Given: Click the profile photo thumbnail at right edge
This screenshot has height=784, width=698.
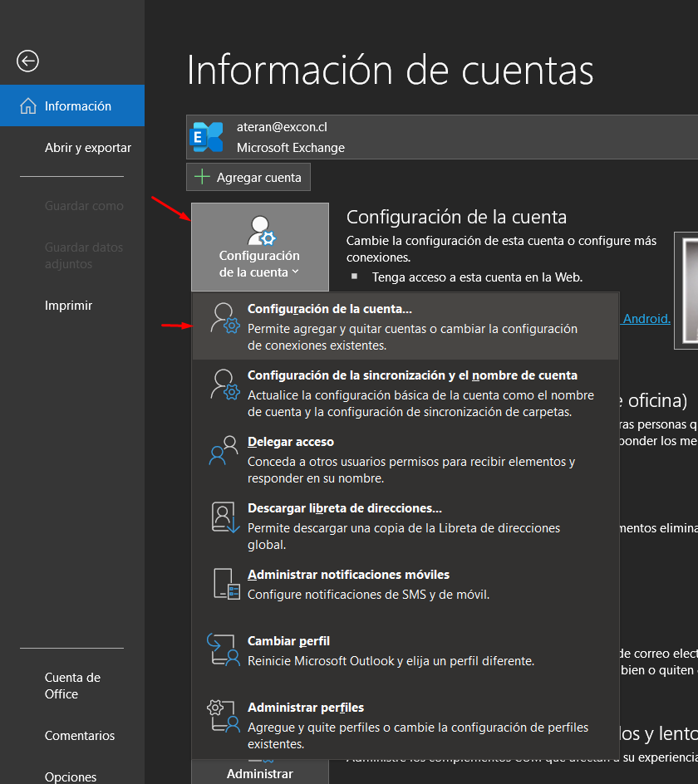Looking at the screenshot, I should click(x=686, y=290).
